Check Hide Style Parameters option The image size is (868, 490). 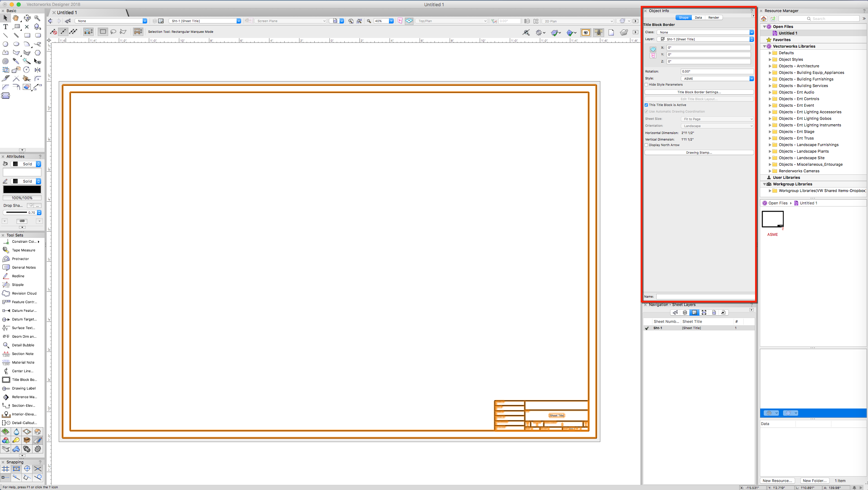click(646, 85)
